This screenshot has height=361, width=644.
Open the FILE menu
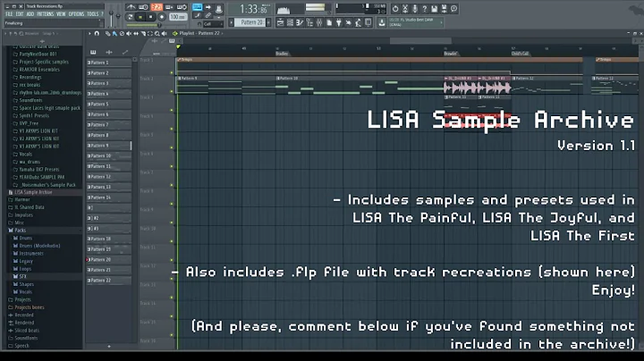pyautogui.click(x=9, y=14)
